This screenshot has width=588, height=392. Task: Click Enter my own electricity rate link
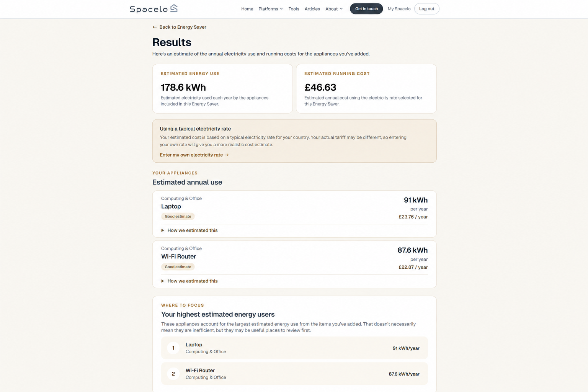click(x=194, y=155)
